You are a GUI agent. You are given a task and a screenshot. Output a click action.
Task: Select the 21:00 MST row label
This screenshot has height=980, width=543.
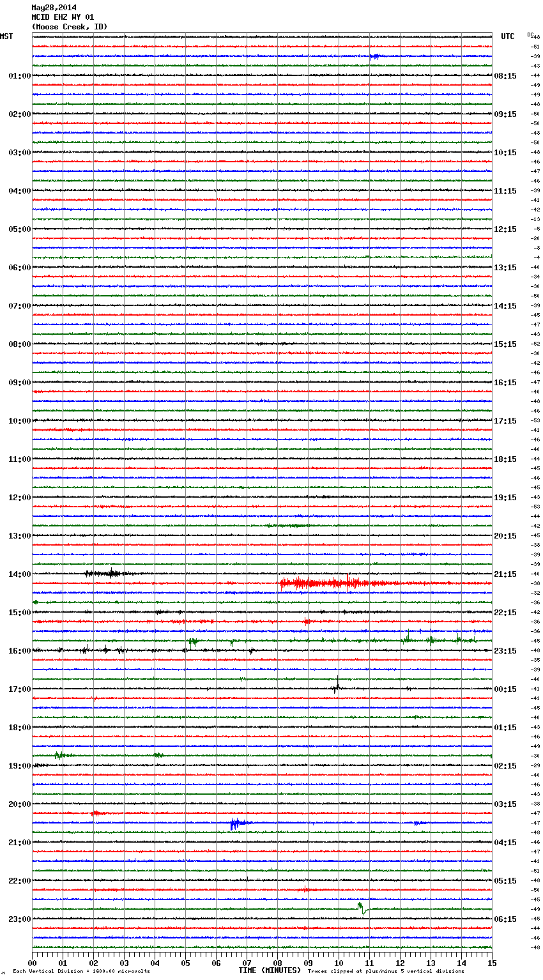coord(19,843)
